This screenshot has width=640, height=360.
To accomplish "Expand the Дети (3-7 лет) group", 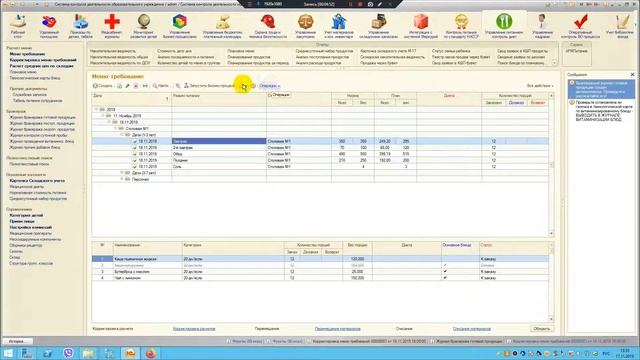I will 122,173.
